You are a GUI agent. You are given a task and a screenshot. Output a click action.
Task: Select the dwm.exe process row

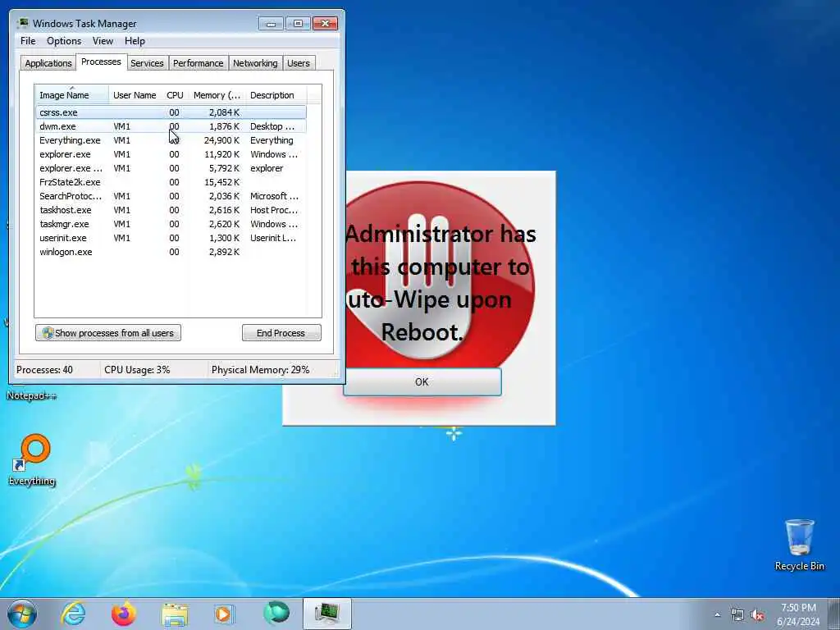tap(171, 126)
